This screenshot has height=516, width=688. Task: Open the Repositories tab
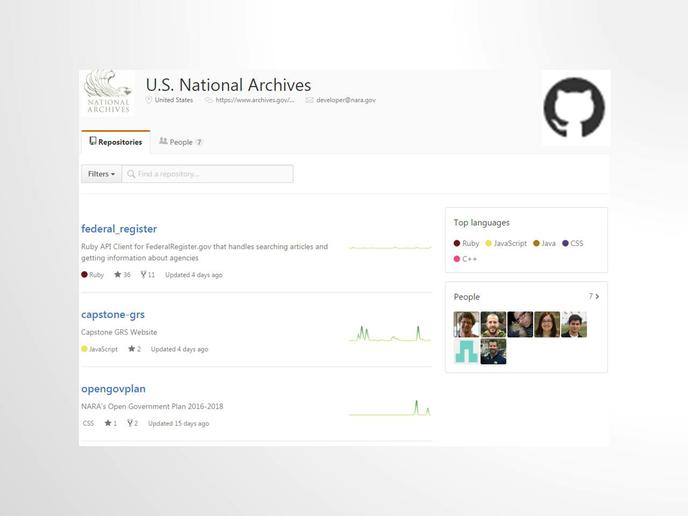tap(116, 142)
